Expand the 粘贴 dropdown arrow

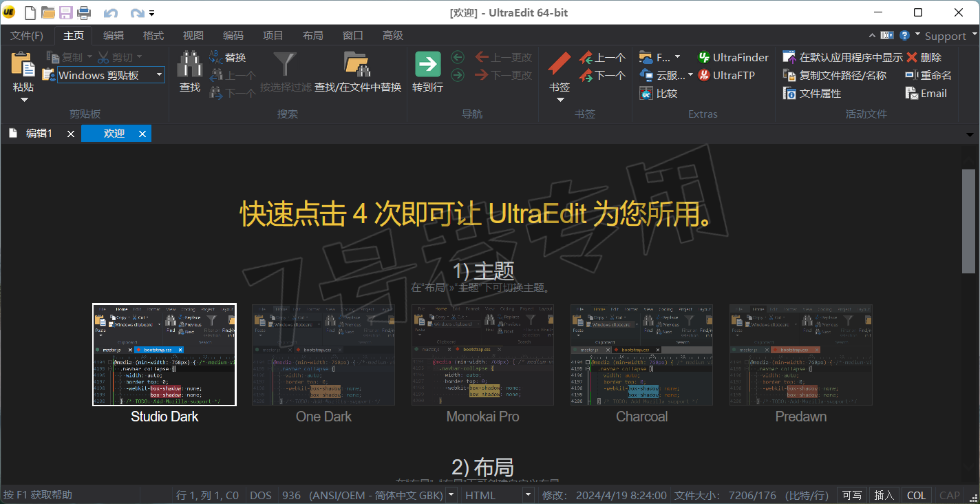click(x=23, y=100)
